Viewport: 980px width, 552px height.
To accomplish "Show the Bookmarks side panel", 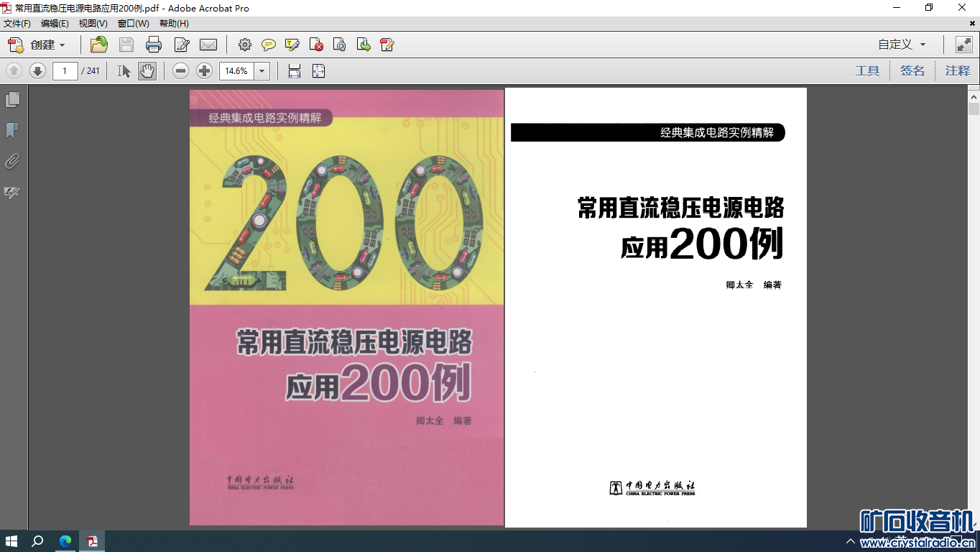I will click(12, 130).
